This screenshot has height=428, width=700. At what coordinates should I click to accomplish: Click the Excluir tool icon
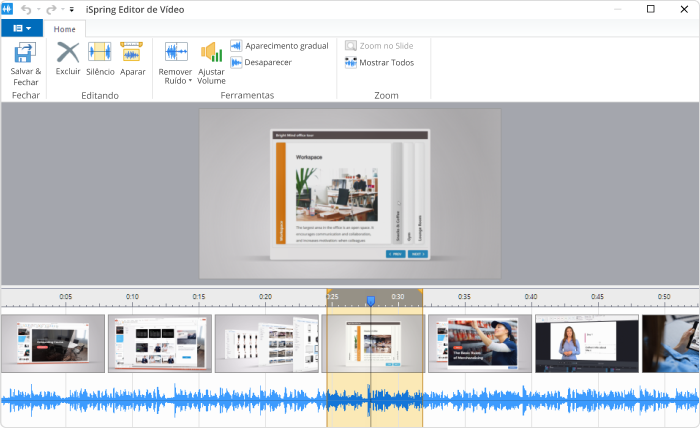click(x=68, y=53)
